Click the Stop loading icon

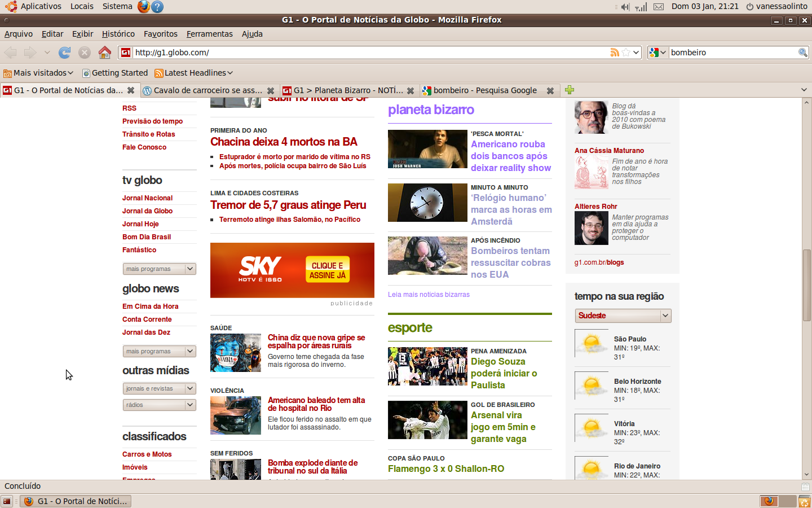[85, 52]
